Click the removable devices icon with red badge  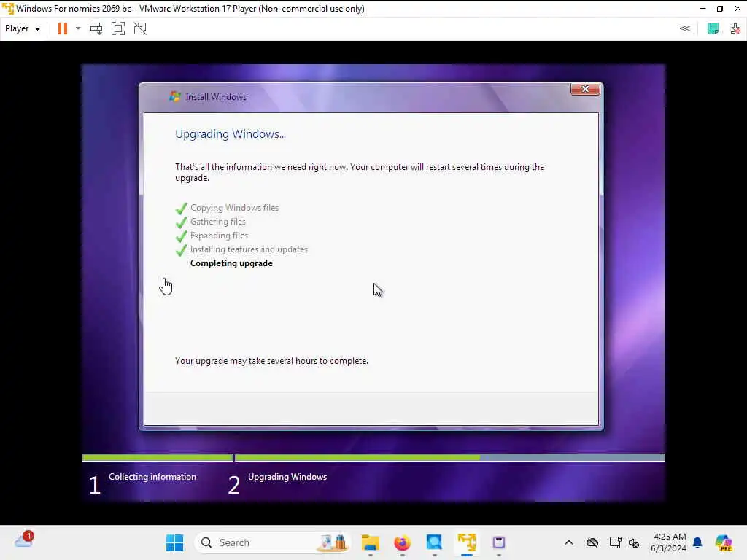point(735,28)
